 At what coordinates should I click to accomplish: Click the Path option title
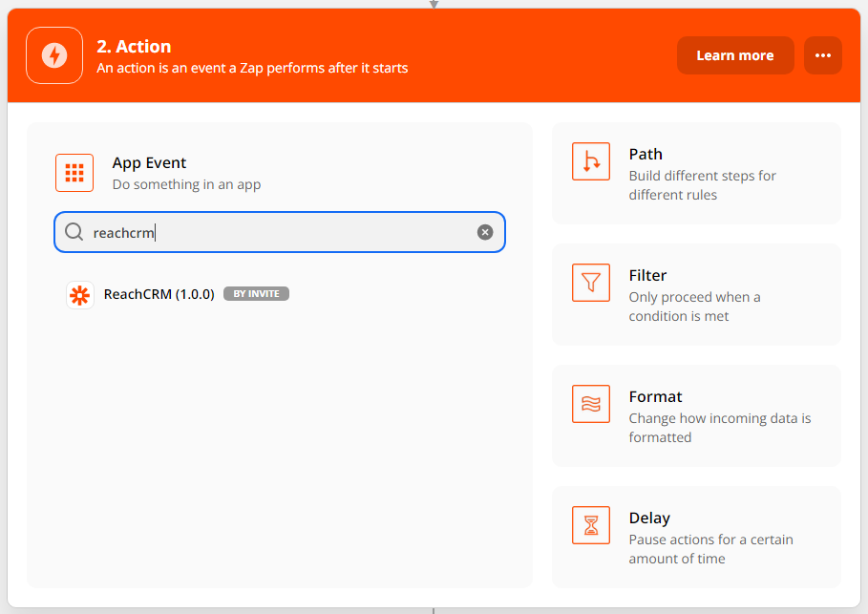646,154
